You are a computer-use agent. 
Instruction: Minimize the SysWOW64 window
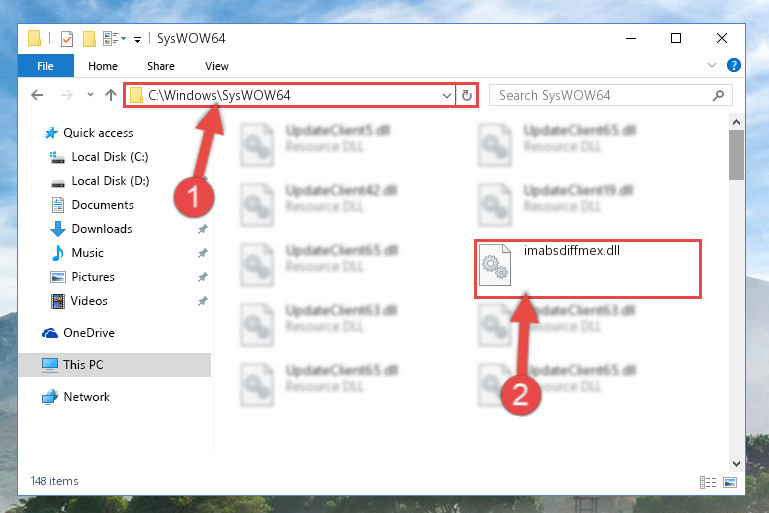pos(631,38)
